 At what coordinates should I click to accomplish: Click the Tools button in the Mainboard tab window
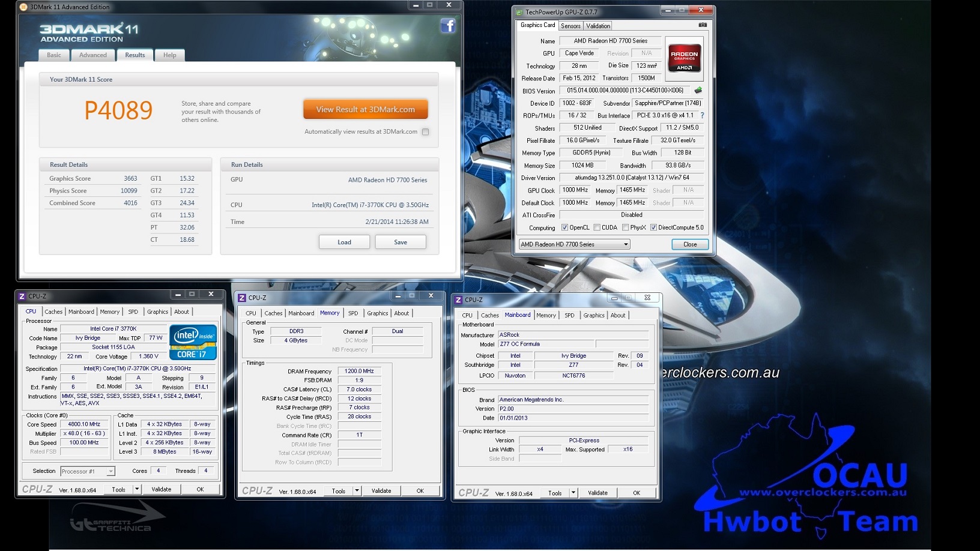pyautogui.click(x=555, y=493)
